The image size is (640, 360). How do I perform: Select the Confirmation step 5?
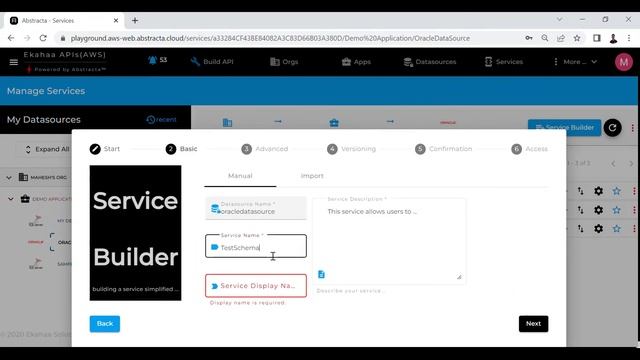[443, 149]
